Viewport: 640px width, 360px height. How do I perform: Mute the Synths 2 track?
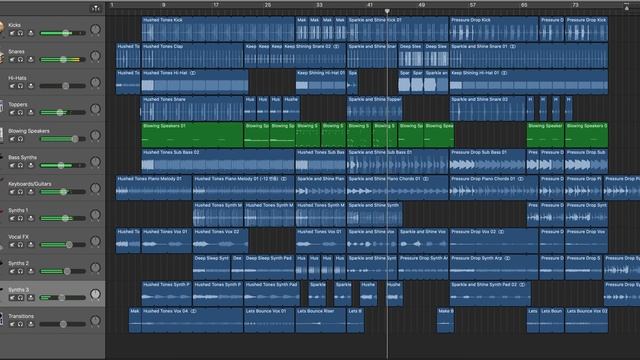click(x=12, y=271)
